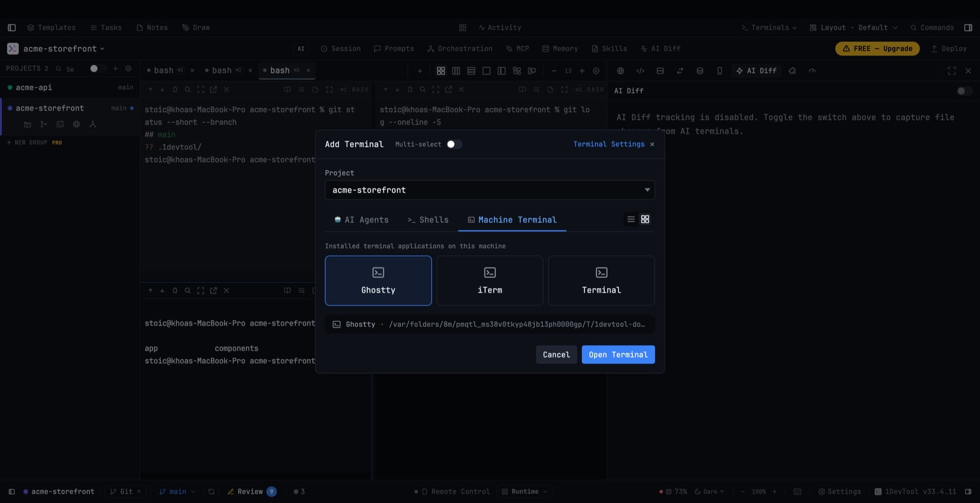
Task: Toggle the right sidebar panel icon
Action: [968, 28]
